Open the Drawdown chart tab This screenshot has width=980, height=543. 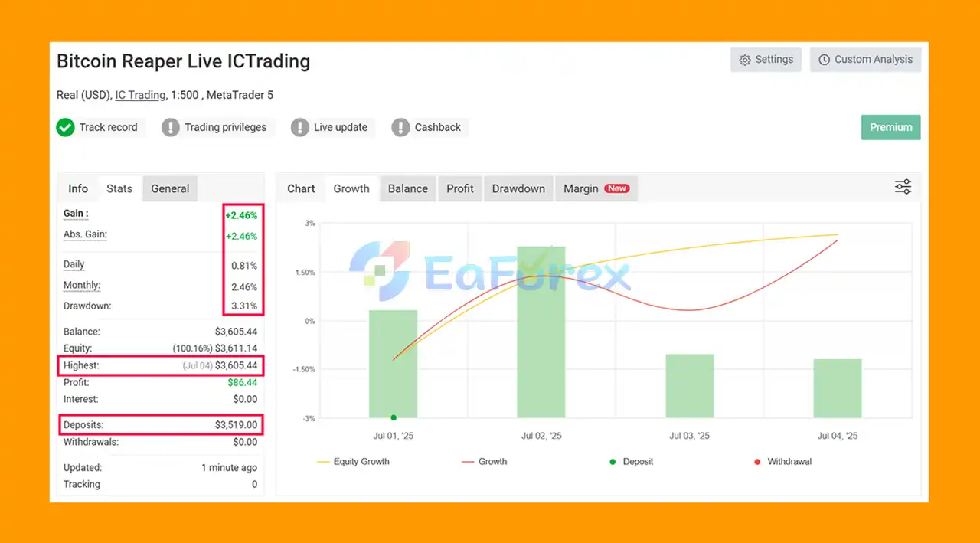pos(518,188)
